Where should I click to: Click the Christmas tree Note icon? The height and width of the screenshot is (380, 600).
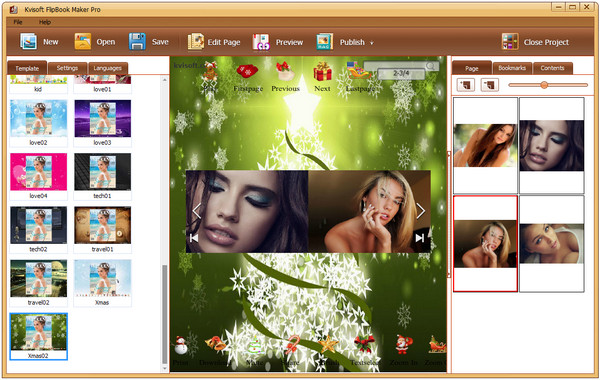click(254, 345)
